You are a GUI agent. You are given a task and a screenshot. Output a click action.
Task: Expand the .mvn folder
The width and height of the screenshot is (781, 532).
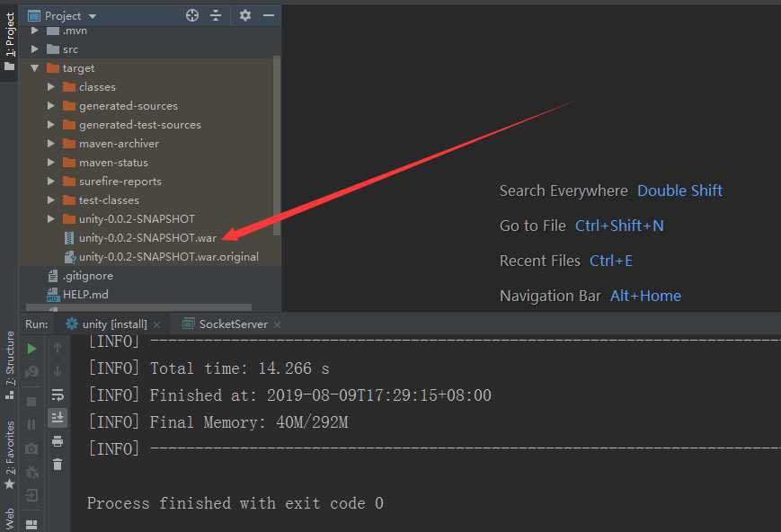(x=34, y=31)
